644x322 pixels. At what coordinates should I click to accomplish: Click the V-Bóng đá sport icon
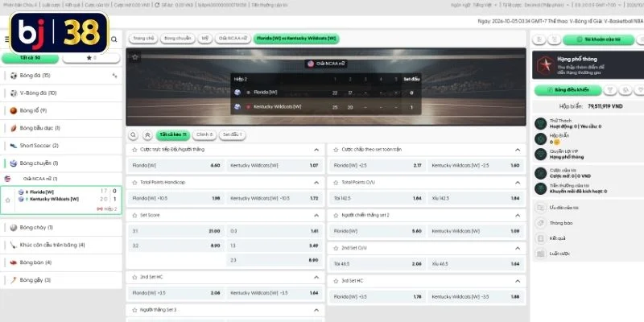(x=14, y=93)
